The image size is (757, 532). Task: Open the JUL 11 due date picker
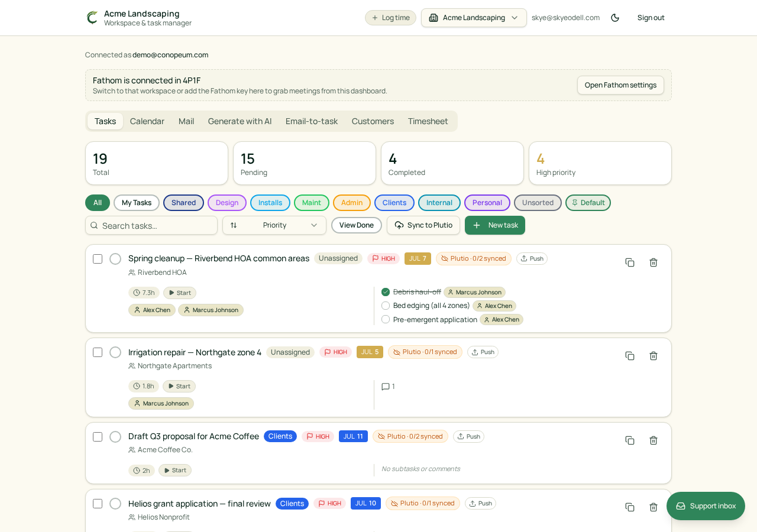353,436
